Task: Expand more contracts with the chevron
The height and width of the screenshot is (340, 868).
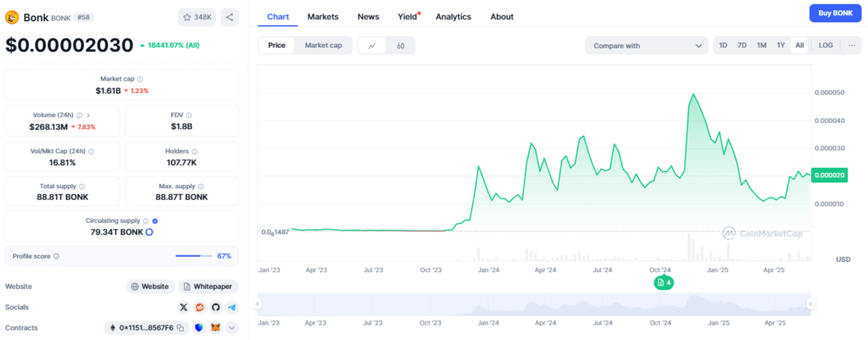Action: pos(232,328)
